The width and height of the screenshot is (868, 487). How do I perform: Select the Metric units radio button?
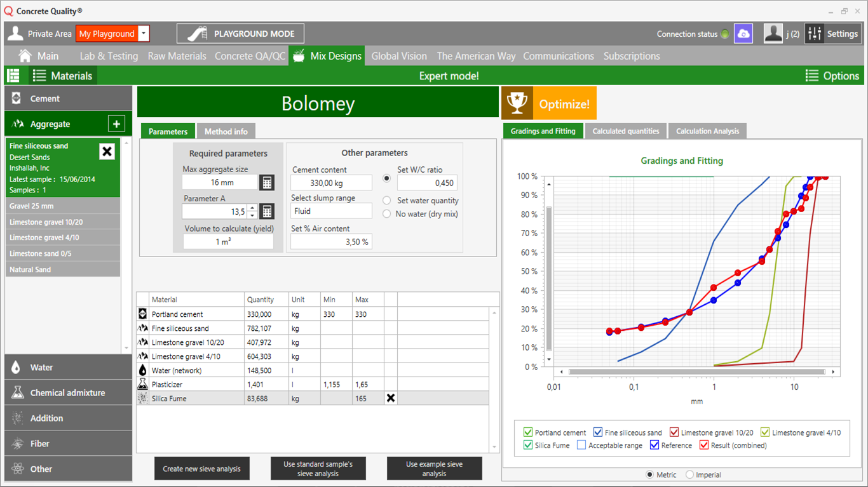(x=649, y=474)
